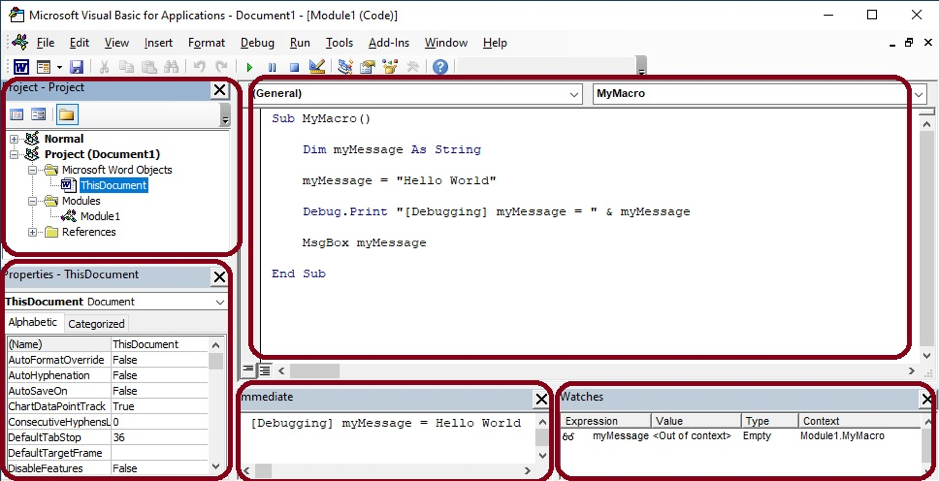Run the macro with the green play icon
Viewport: 939px width, 481px height.
[x=250, y=67]
